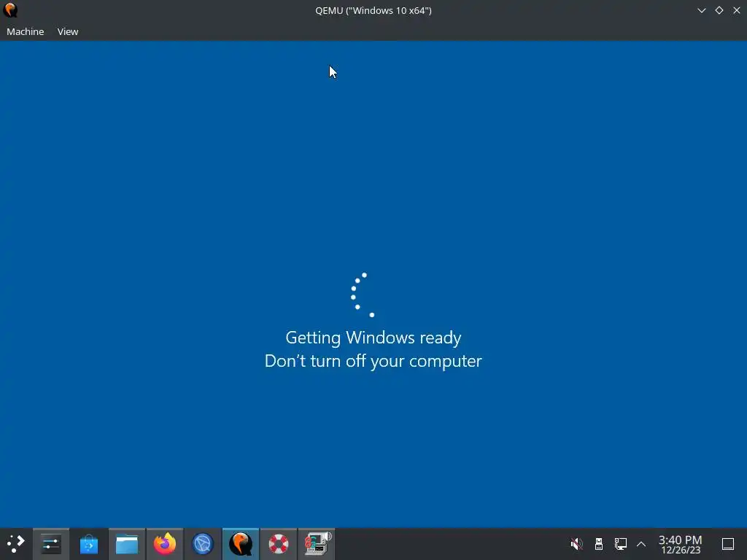Open the red lifebuoy application
Viewport: 747px width, 560px height.
tap(279, 544)
